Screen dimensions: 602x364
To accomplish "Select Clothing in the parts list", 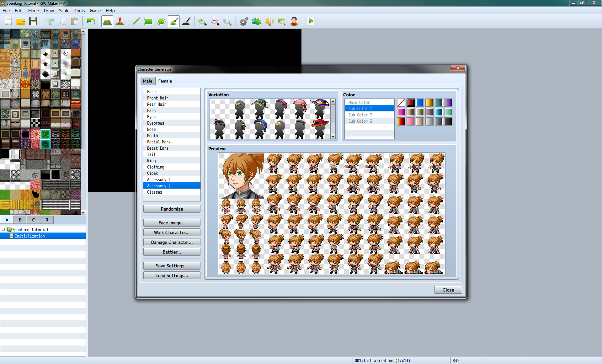I will [172, 167].
